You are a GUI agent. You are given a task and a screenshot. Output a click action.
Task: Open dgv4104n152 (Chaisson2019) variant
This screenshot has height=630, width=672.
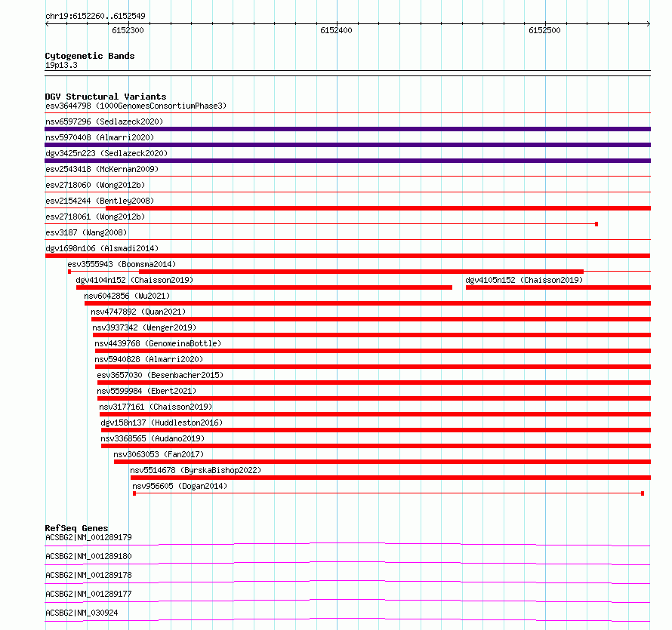[134, 280]
